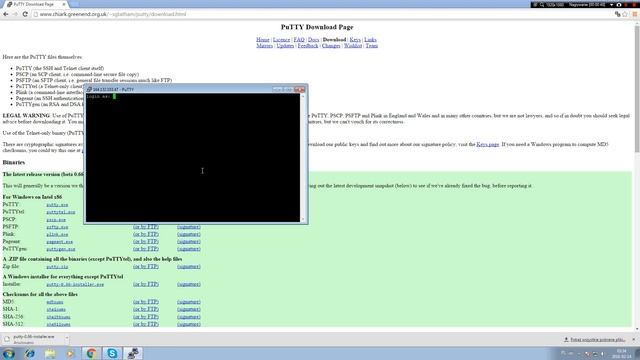The height and width of the screenshot is (360, 640).
Task: Open the sha512sums link
Action: tap(58, 324)
